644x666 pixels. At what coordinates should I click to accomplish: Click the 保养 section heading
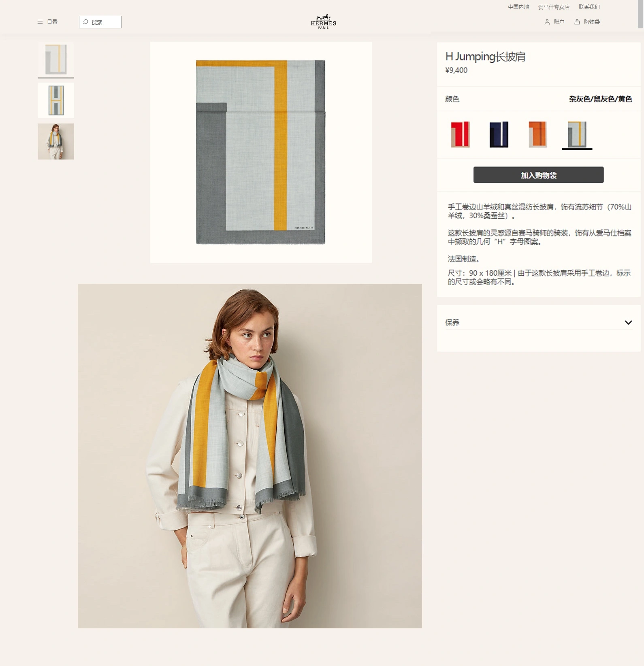[x=452, y=323]
